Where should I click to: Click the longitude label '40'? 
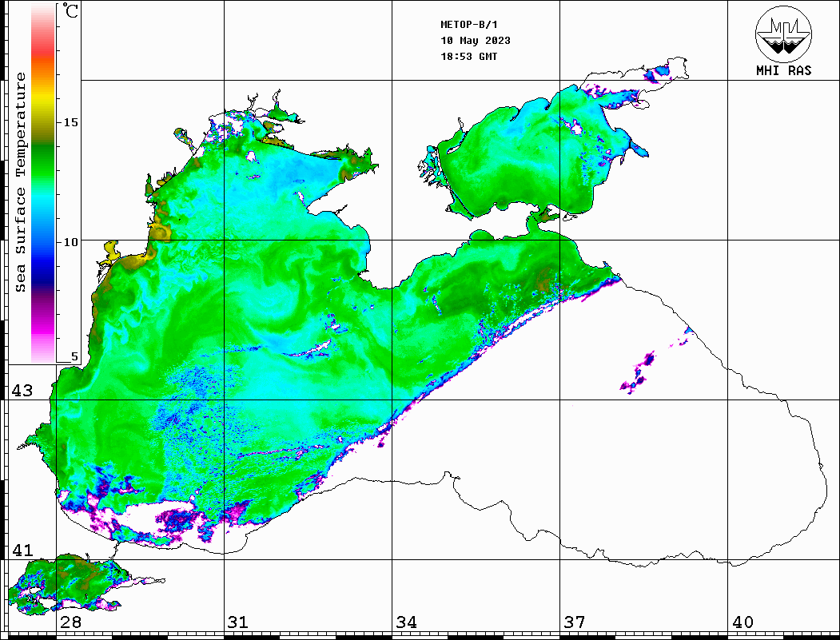pos(742,622)
